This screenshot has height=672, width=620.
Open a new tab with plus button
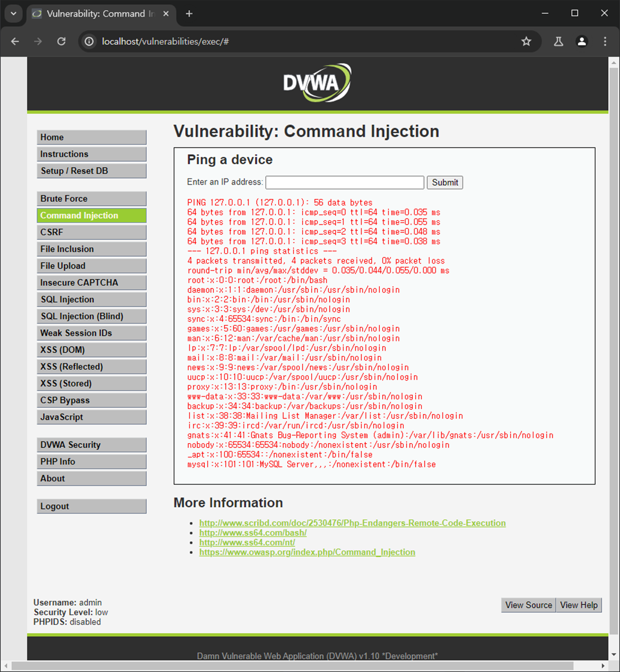(189, 14)
